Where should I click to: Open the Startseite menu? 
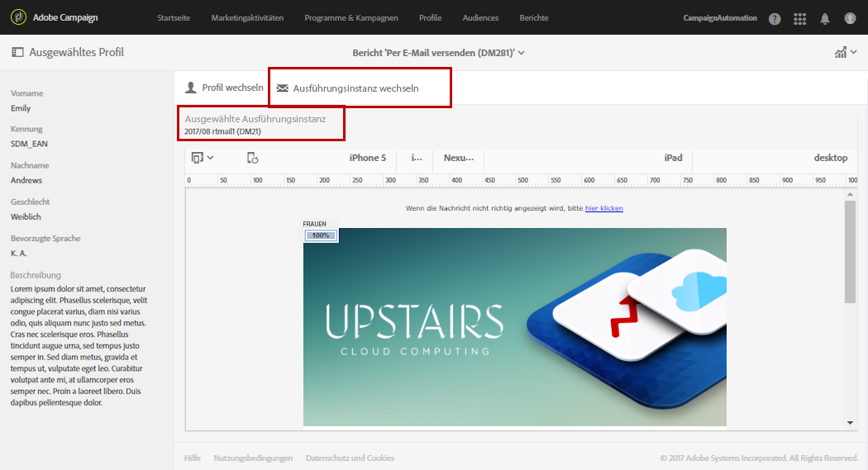click(174, 17)
